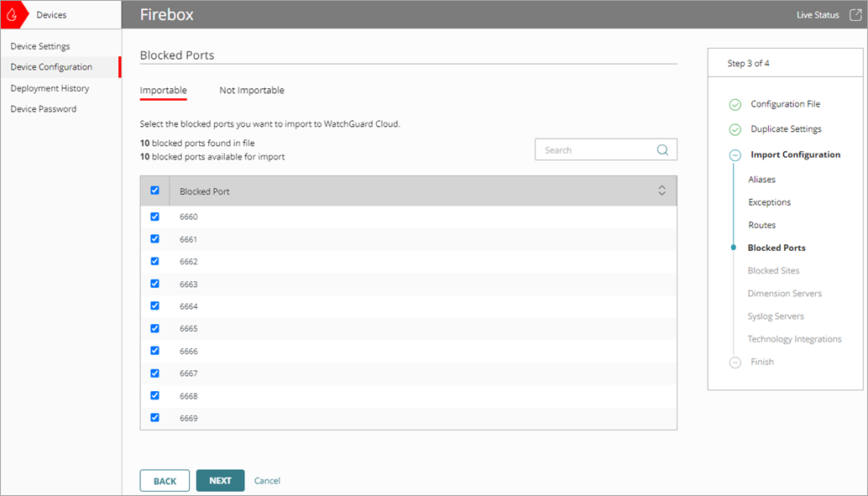
Task: Uncheck blocked port 6660
Action: [x=154, y=217]
